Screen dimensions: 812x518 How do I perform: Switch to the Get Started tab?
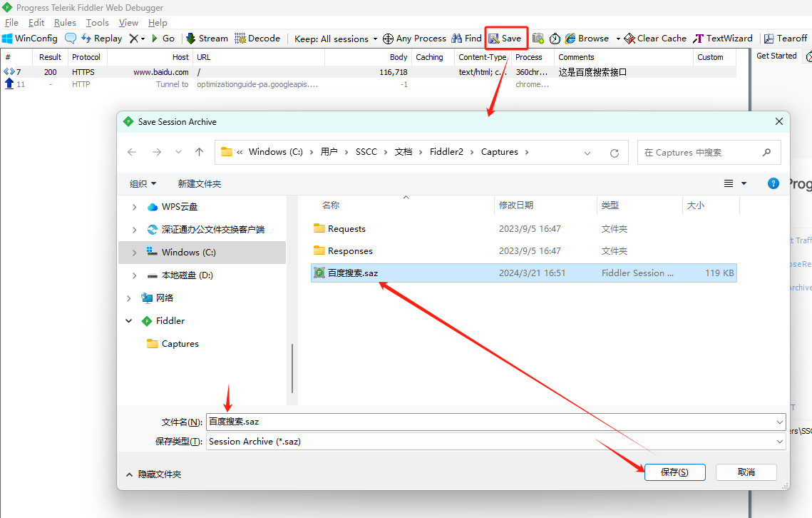[776, 56]
